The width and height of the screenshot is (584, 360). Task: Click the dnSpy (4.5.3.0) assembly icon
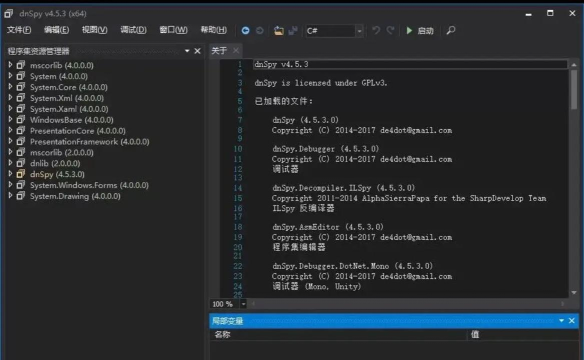(x=21, y=173)
